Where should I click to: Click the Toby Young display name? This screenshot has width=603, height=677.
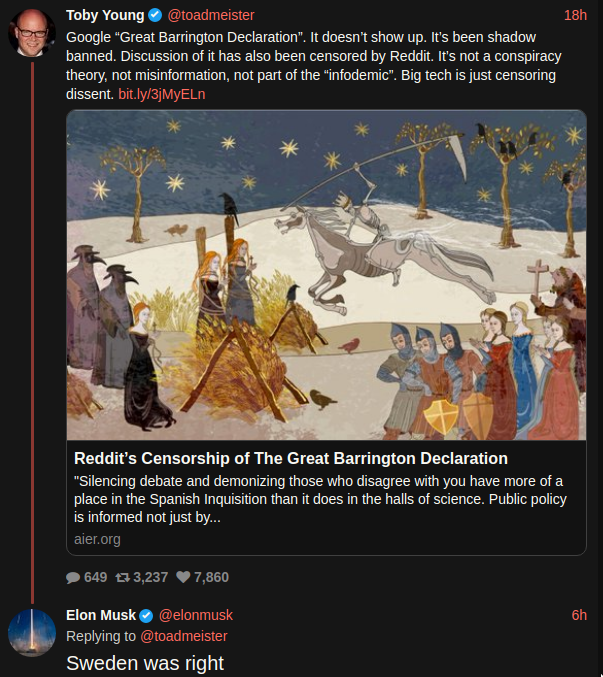coord(105,15)
